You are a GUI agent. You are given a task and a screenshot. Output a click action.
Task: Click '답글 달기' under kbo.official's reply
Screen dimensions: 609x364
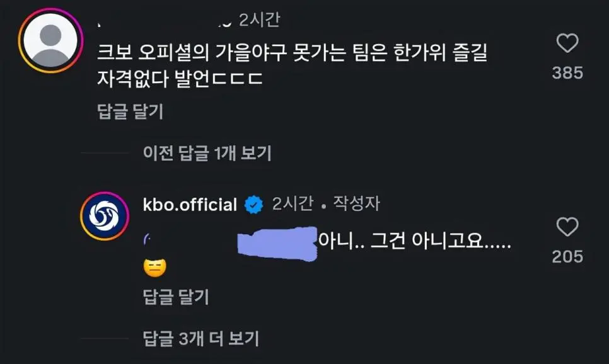click(x=176, y=296)
